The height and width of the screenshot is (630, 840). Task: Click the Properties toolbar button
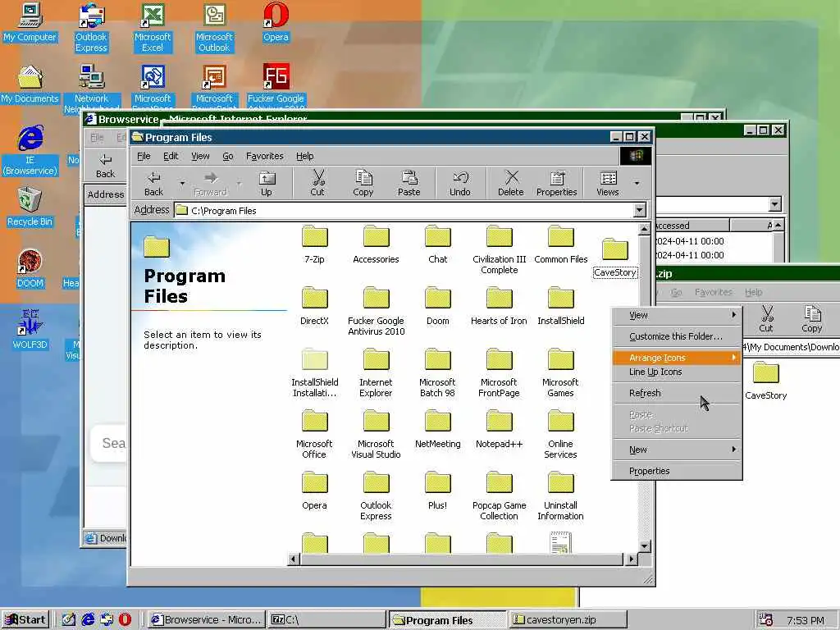click(557, 183)
